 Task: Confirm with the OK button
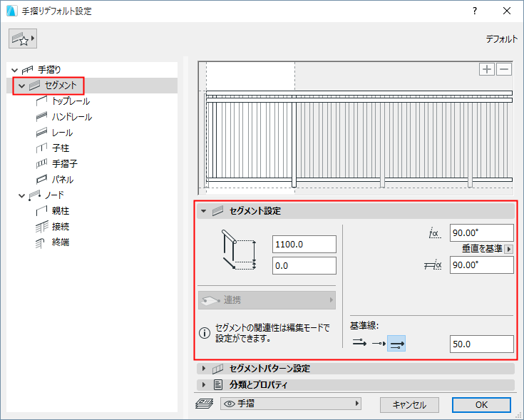tap(481, 405)
